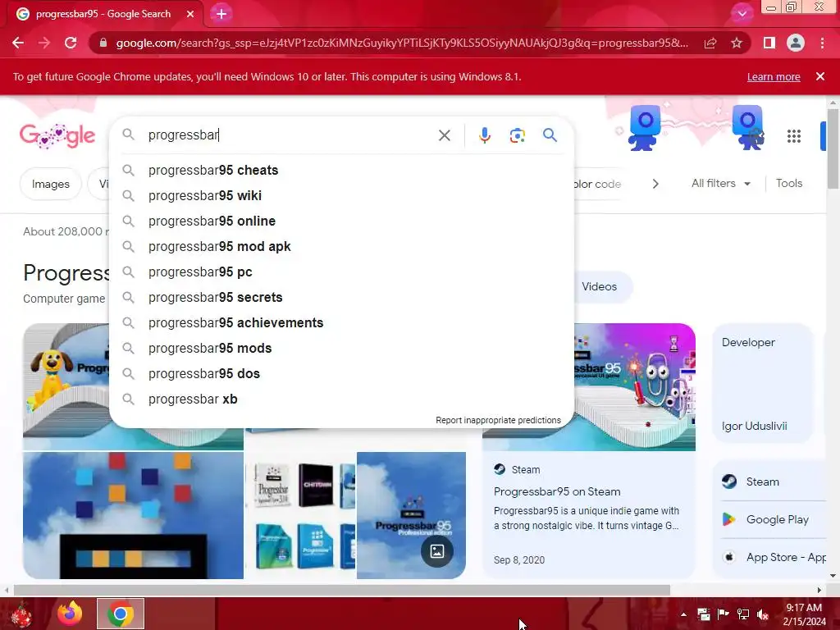Viewport: 840px width, 630px height.
Task: Submit search with blue magnifier
Action: click(x=550, y=135)
